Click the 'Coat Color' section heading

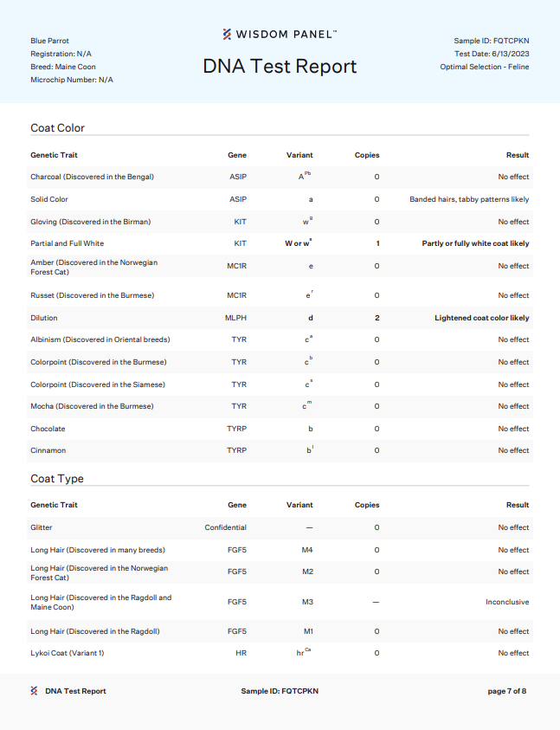[x=58, y=128]
